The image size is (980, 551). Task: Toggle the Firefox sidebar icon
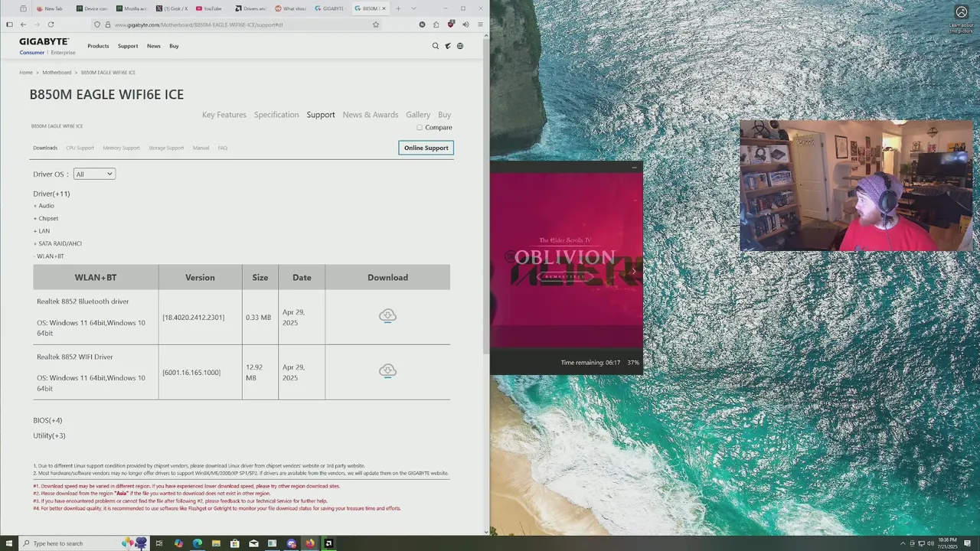(x=9, y=24)
